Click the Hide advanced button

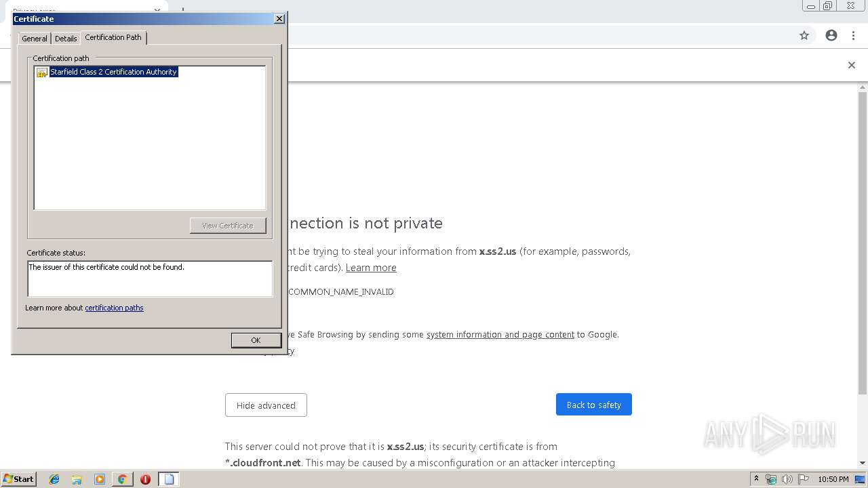(266, 405)
